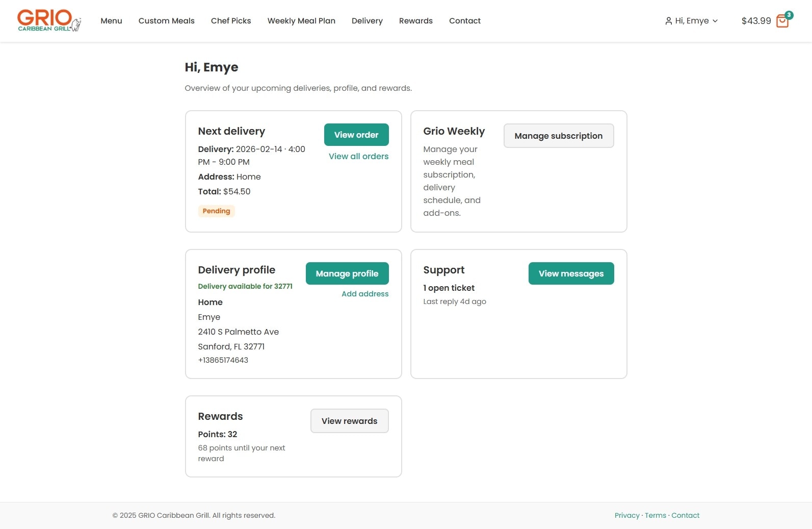Click the Hi, Emye page heading
The width and height of the screenshot is (812, 529).
click(212, 67)
